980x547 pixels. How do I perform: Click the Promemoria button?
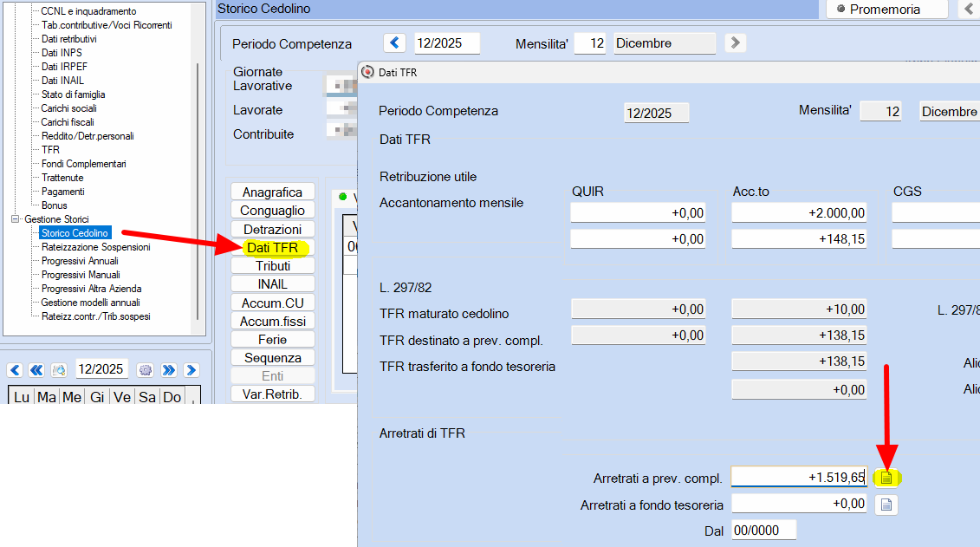[887, 9]
